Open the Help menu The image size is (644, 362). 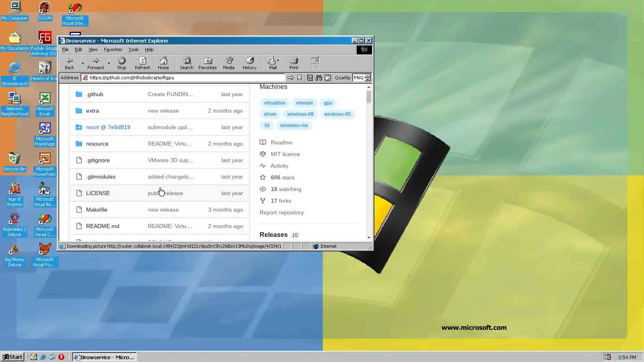(x=149, y=49)
